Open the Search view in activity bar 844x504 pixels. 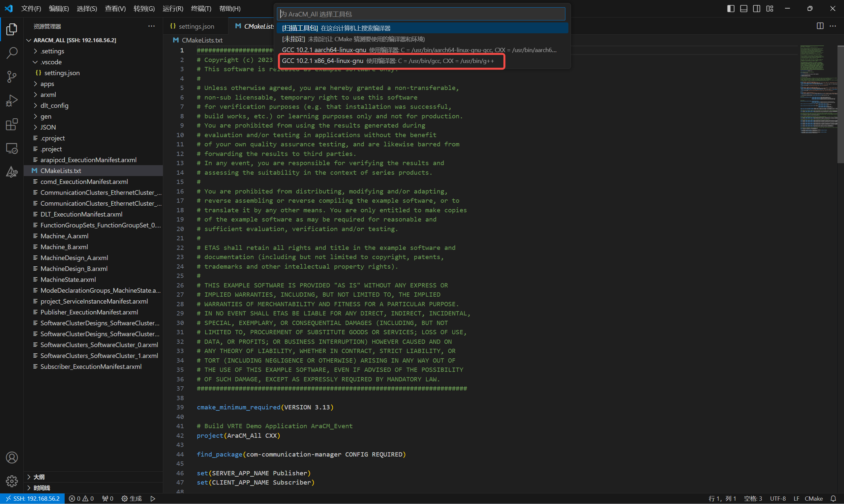(12, 53)
